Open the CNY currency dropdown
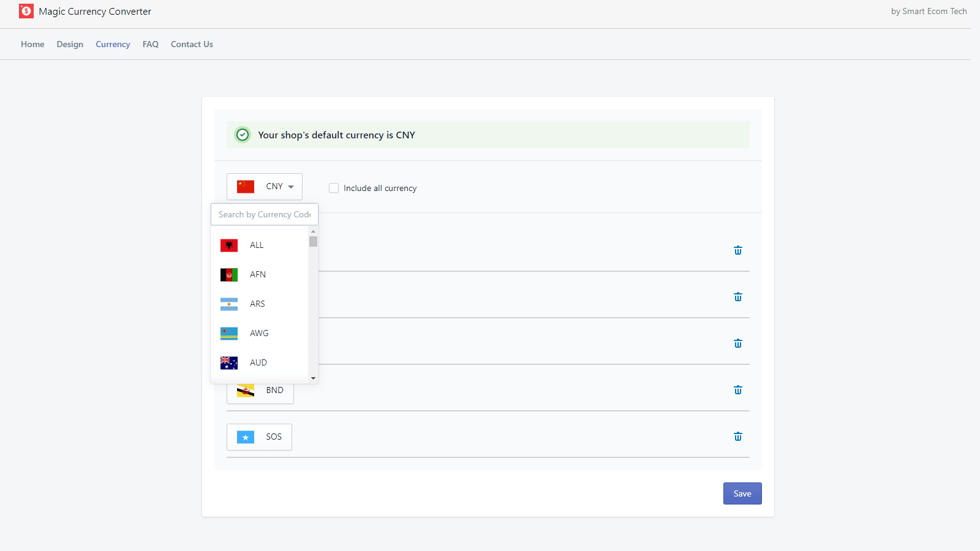This screenshot has height=551, width=980. pos(265,187)
